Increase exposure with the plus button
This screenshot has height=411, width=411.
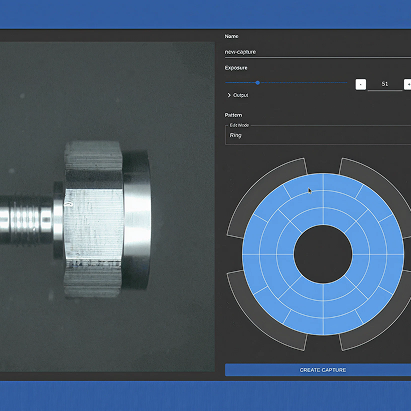tap(408, 84)
